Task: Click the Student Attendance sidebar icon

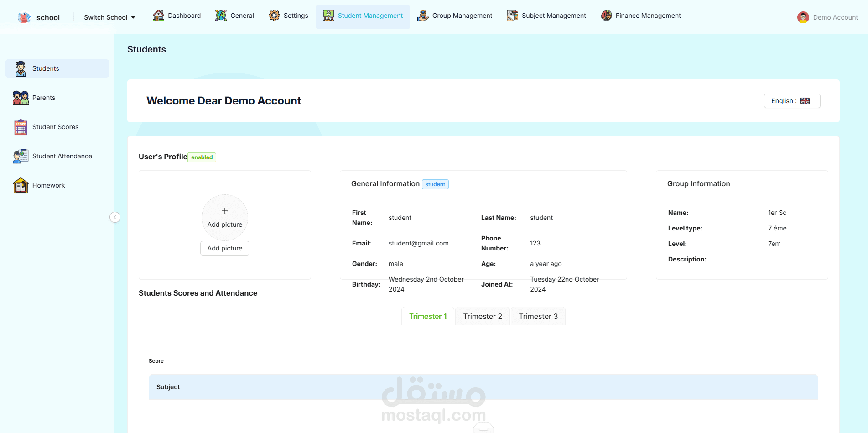Action: [x=21, y=156]
